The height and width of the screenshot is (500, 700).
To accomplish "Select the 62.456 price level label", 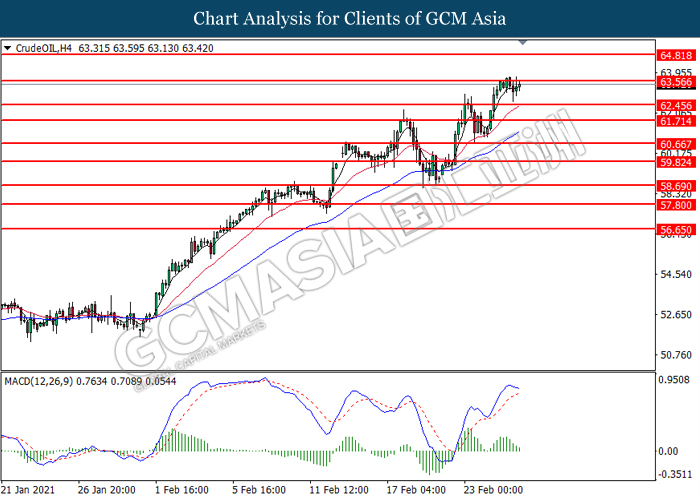I will tap(676, 106).
